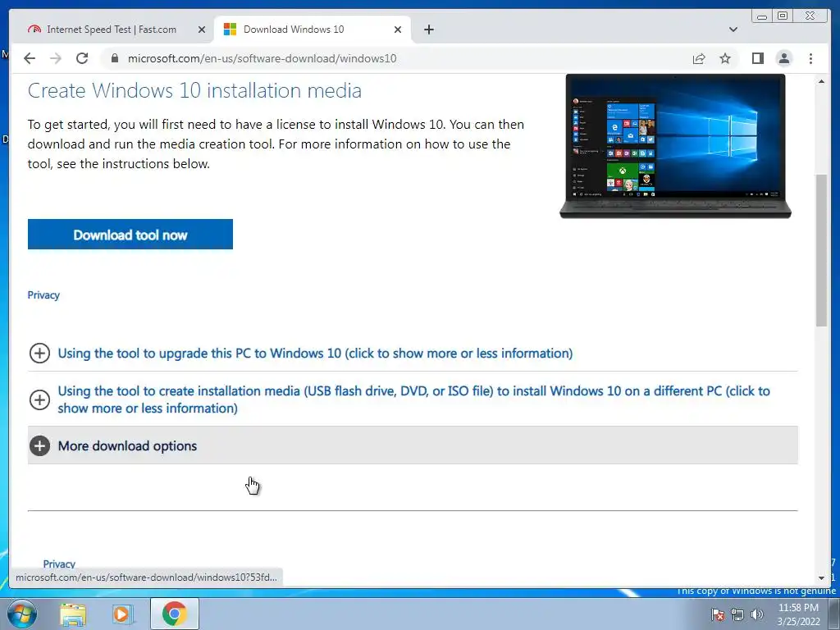Screen dimensions: 840x630
Task: Open a new browser tab
Action: (428, 30)
